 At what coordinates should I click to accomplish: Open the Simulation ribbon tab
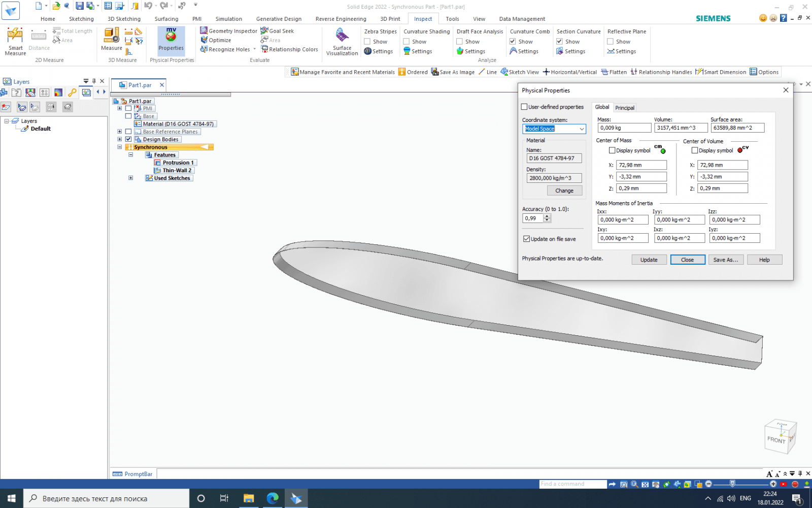(228, 19)
